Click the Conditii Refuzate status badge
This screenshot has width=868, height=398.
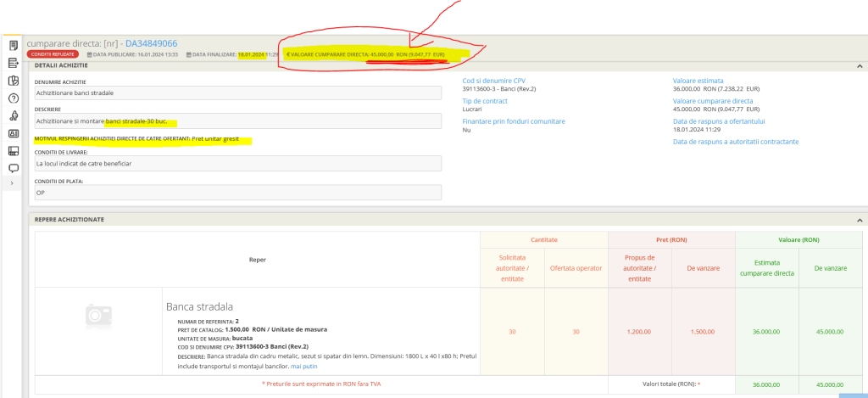[53, 54]
